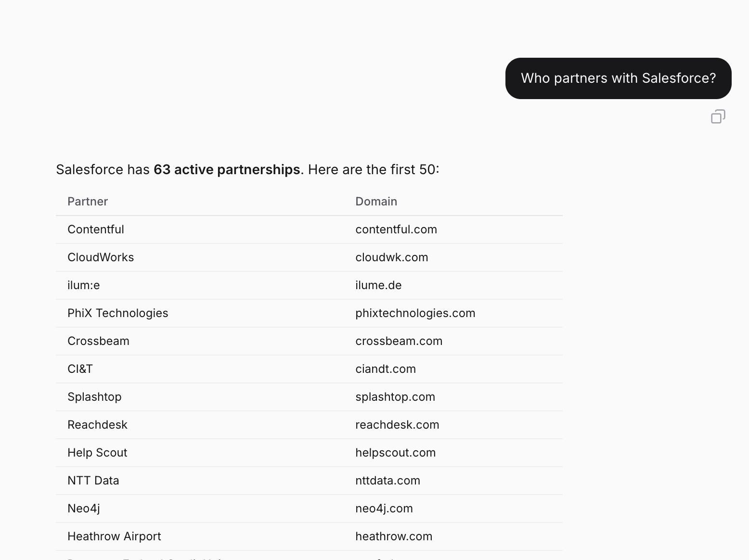Viewport: 749px width, 560px height.
Task: Open phixtechnologies.com domain entry
Action: pos(415,313)
